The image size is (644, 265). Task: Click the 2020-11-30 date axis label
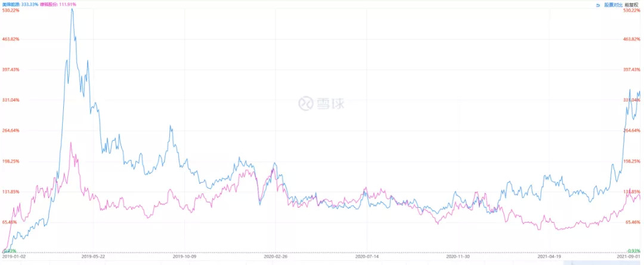pyautogui.click(x=458, y=257)
